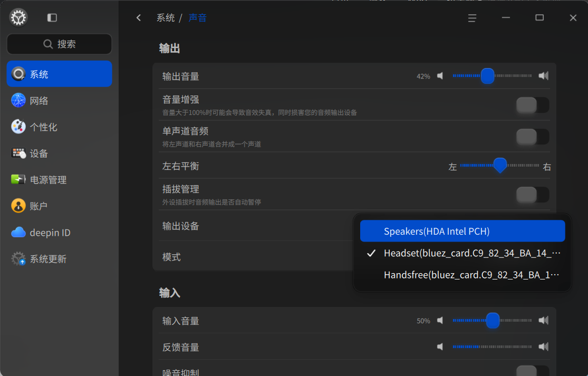Click the 个性化 palette icon
The image size is (588, 376).
(x=18, y=127)
